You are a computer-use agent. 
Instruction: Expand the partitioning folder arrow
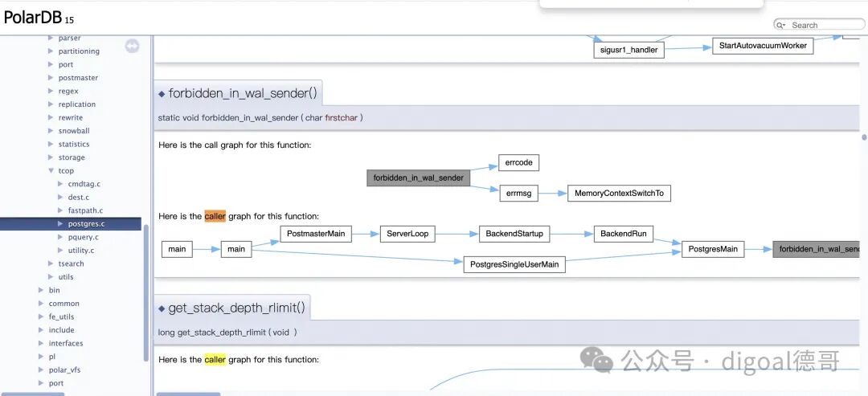click(x=51, y=51)
